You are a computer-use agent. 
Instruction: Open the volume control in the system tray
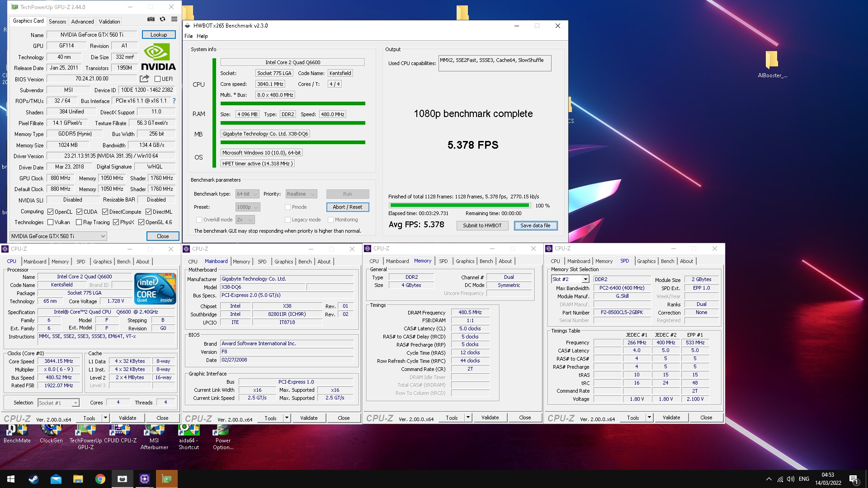(x=790, y=479)
